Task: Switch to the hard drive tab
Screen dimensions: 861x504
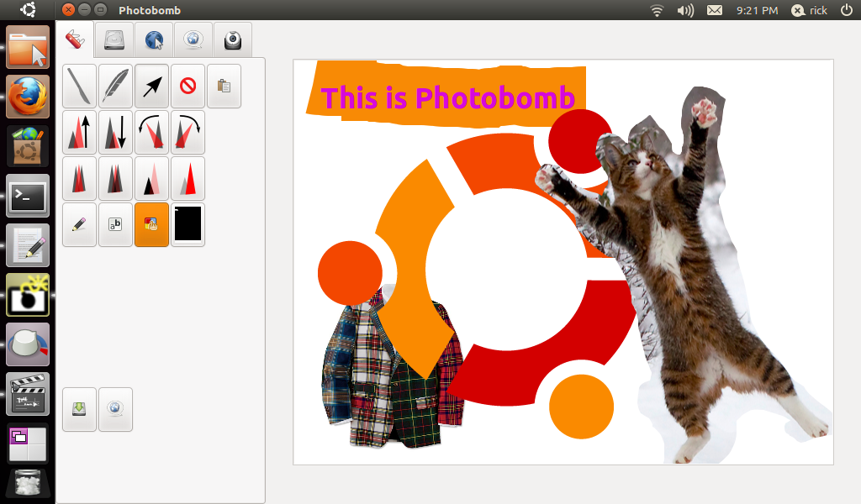Action: [114, 39]
